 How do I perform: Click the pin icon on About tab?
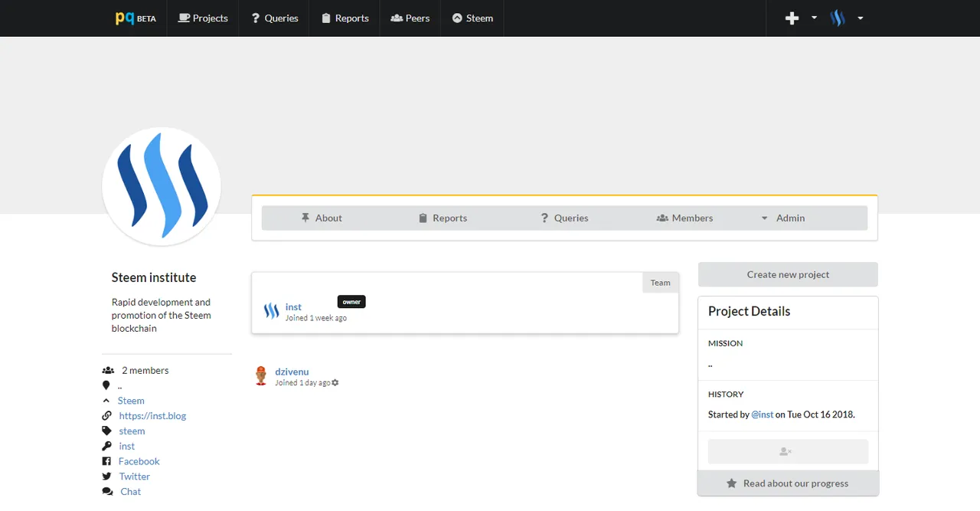(305, 218)
